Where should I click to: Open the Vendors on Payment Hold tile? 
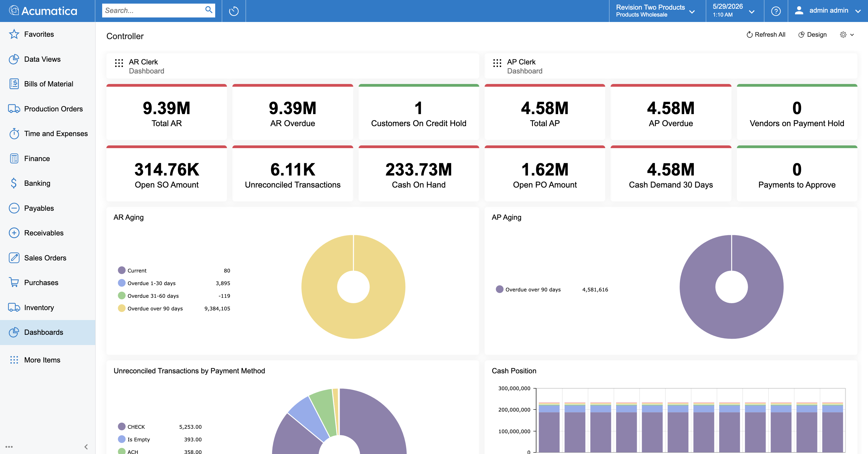(x=797, y=112)
